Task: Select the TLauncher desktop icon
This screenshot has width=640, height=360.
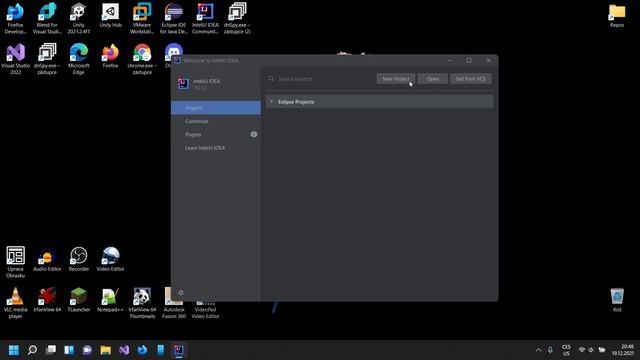Action: click(78, 300)
